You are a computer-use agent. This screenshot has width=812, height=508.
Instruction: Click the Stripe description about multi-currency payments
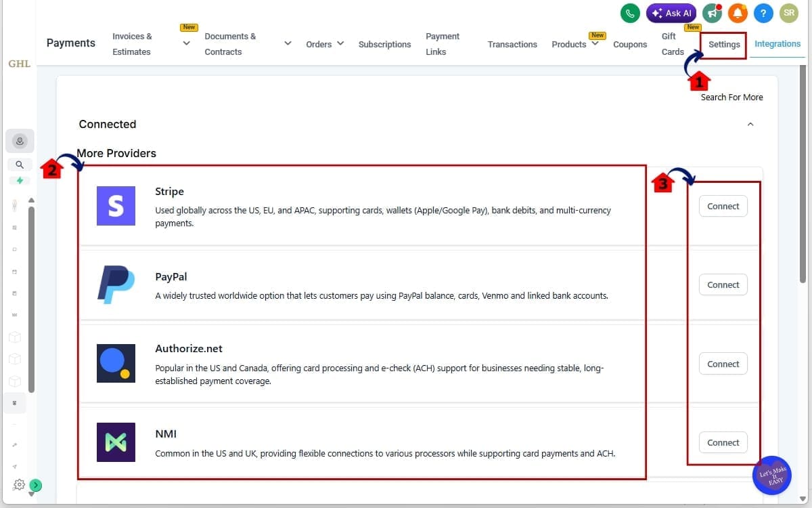click(x=383, y=217)
